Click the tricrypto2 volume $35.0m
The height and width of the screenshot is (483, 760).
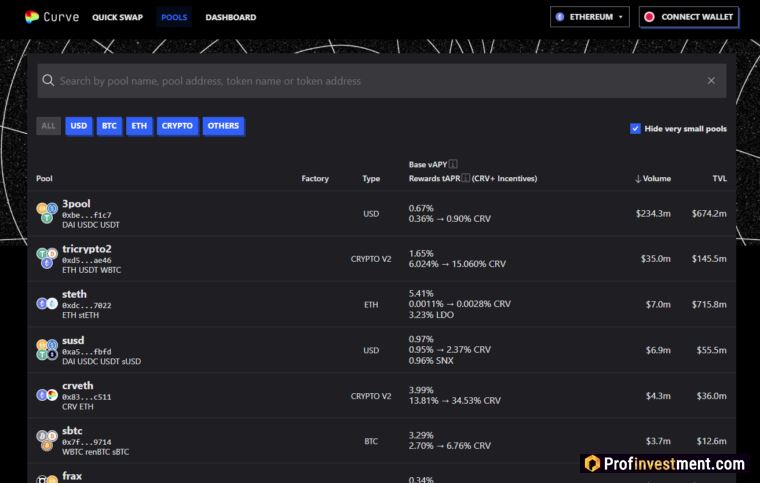tap(656, 259)
